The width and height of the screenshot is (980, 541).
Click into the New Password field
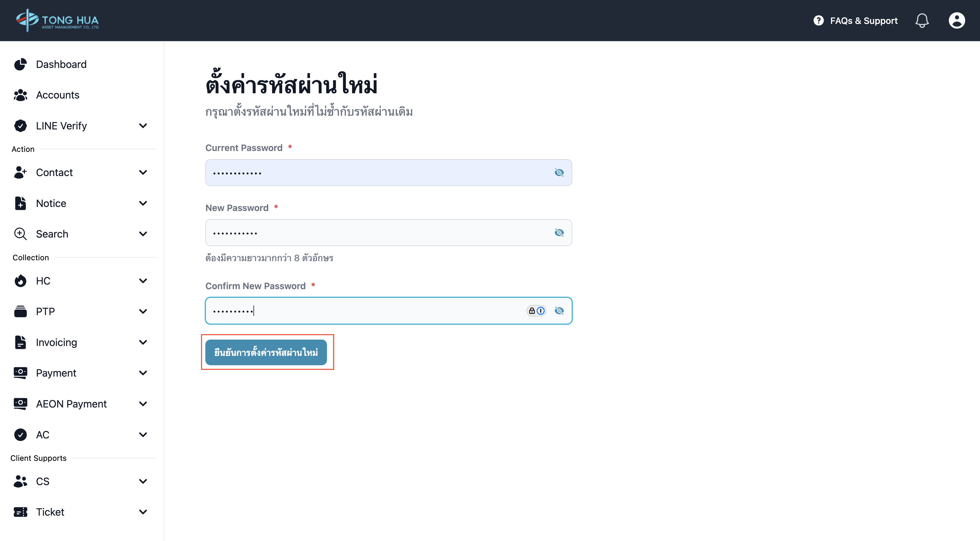pyautogui.click(x=377, y=233)
